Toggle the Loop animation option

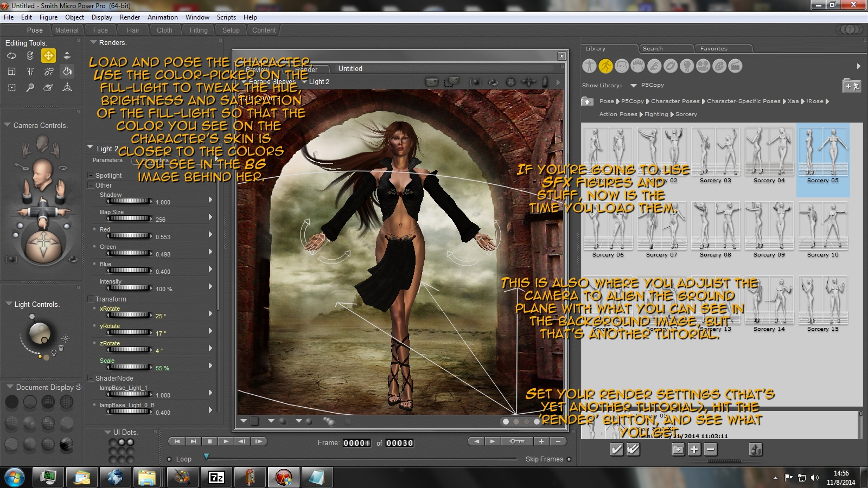[x=169, y=459]
